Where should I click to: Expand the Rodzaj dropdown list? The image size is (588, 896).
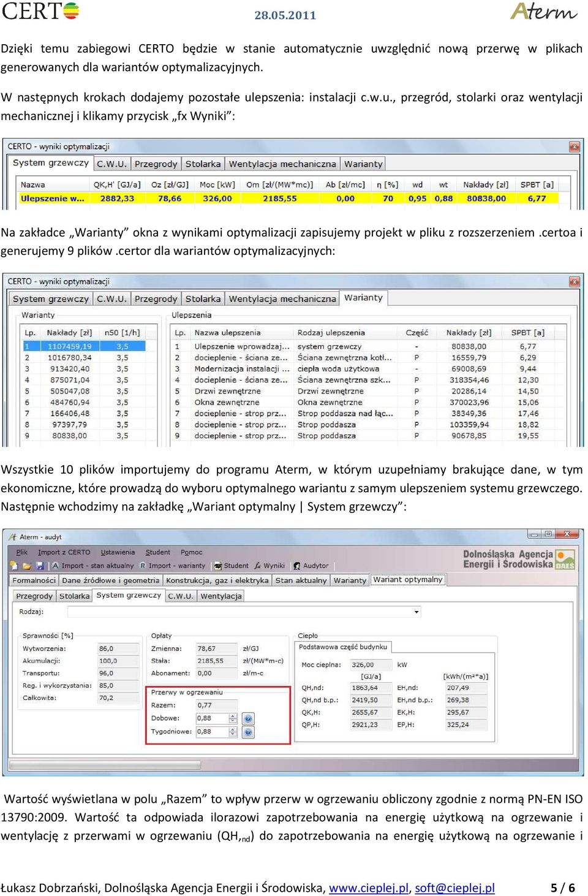417,612
